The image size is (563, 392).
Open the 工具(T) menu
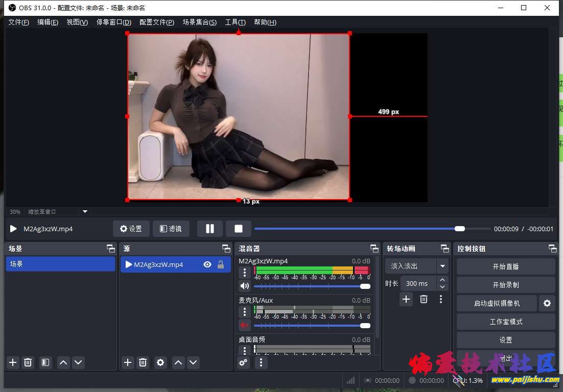point(235,22)
